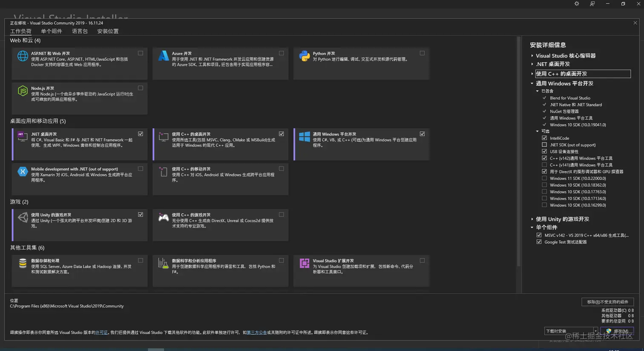Switch to the 安装位置 tab

click(x=108, y=31)
